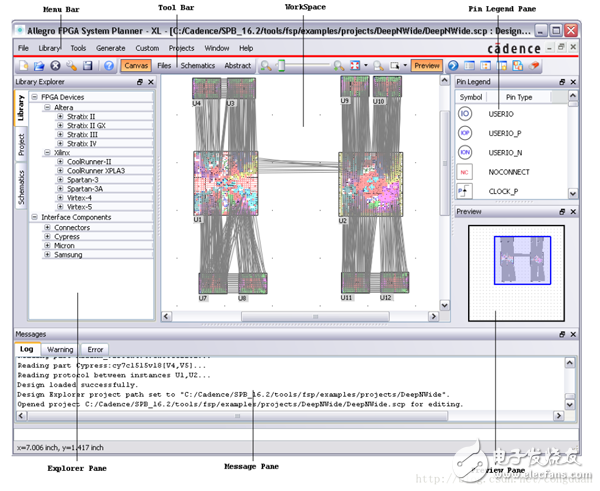Viewport: 600px width, 491px height.
Task: Open the zoom fit dropdown arrow
Action: 366,65
